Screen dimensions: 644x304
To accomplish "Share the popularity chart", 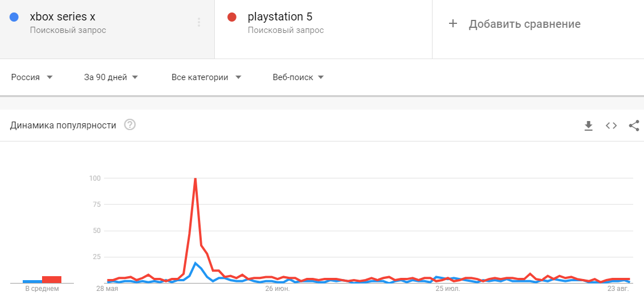I will click(634, 126).
